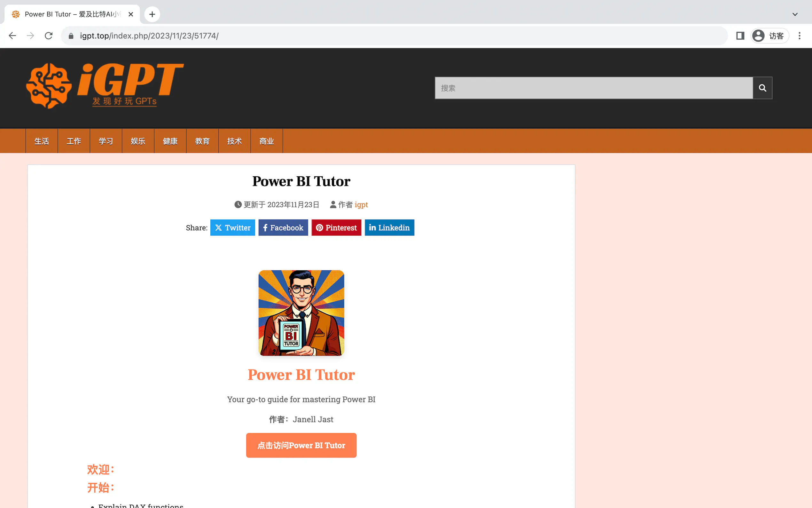The image size is (812, 508).
Task: View site info via the lock icon
Action: click(71, 36)
